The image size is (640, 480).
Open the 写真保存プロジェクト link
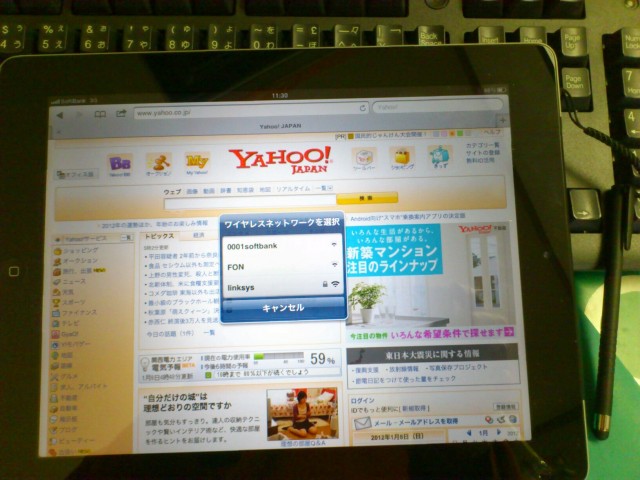[456, 368]
